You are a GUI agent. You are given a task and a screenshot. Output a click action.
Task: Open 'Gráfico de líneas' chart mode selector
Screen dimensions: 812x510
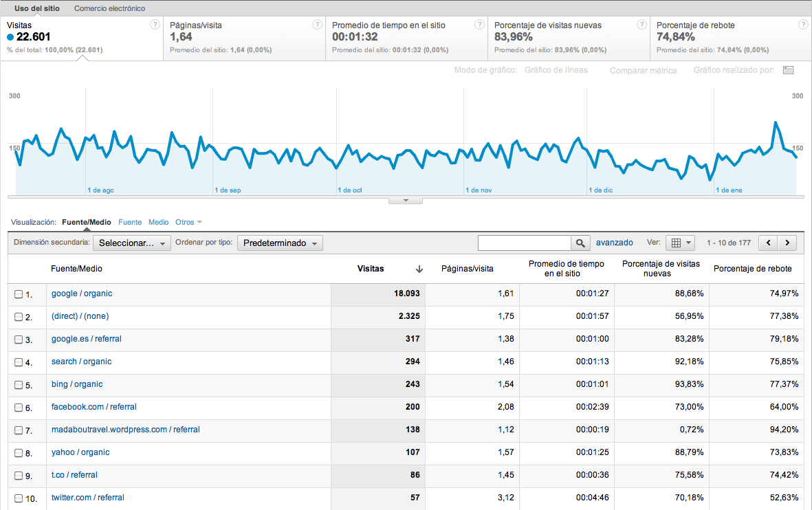click(556, 70)
